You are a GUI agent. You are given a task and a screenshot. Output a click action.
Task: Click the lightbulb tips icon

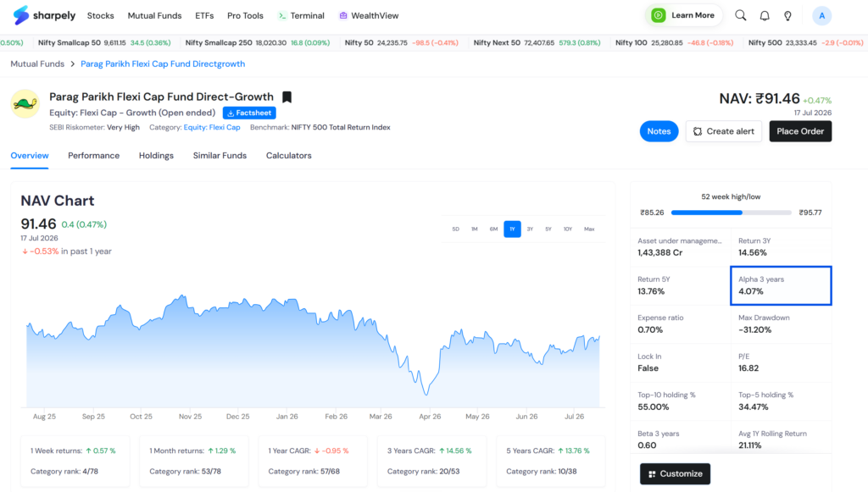pyautogui.click(x=787, y=15)
